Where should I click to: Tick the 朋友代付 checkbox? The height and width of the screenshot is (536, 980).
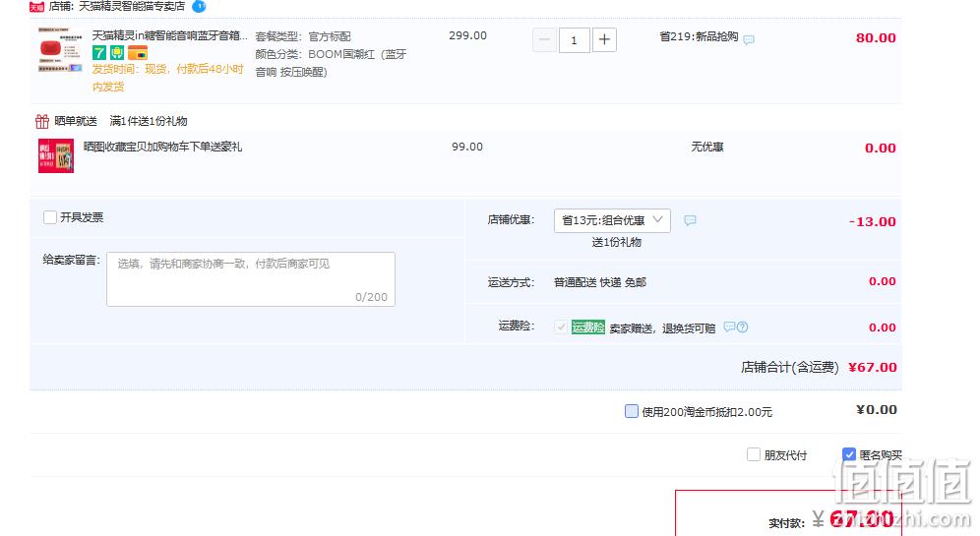(x=754, y=454)
